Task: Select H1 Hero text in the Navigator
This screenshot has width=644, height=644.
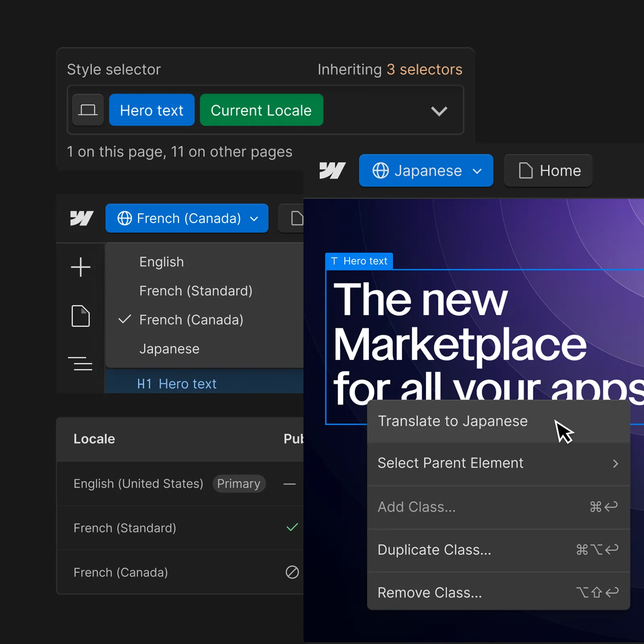Action: [177, 384]
